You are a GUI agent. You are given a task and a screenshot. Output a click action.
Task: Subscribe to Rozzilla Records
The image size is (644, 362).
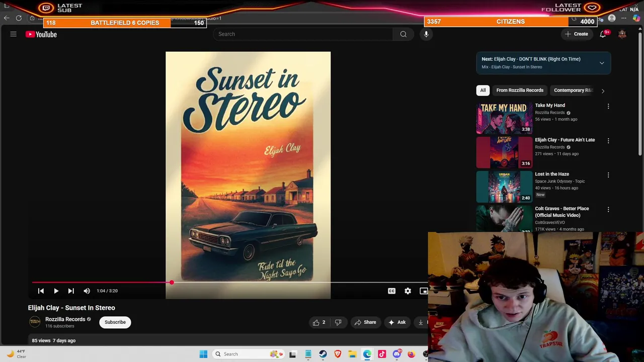pos(115,322)
